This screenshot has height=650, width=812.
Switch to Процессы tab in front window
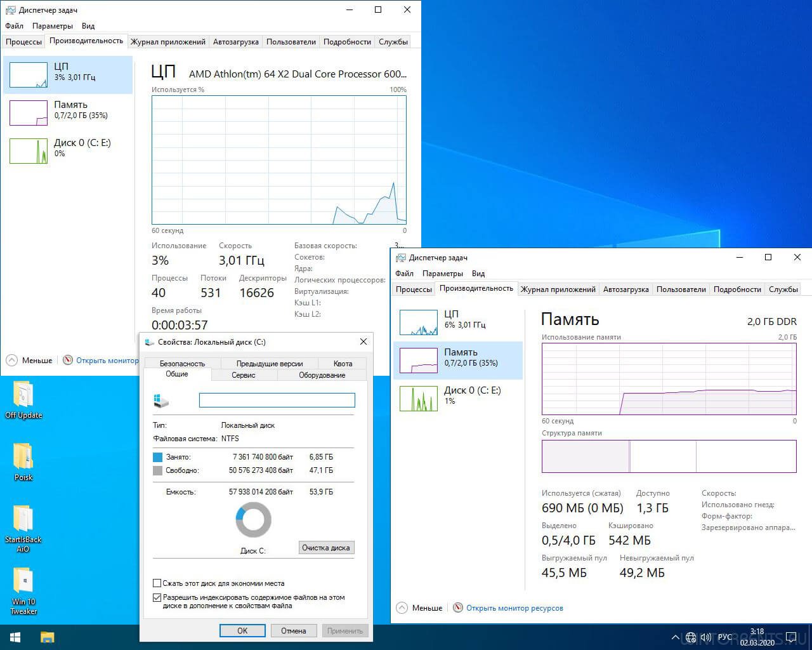click(414, 289)
